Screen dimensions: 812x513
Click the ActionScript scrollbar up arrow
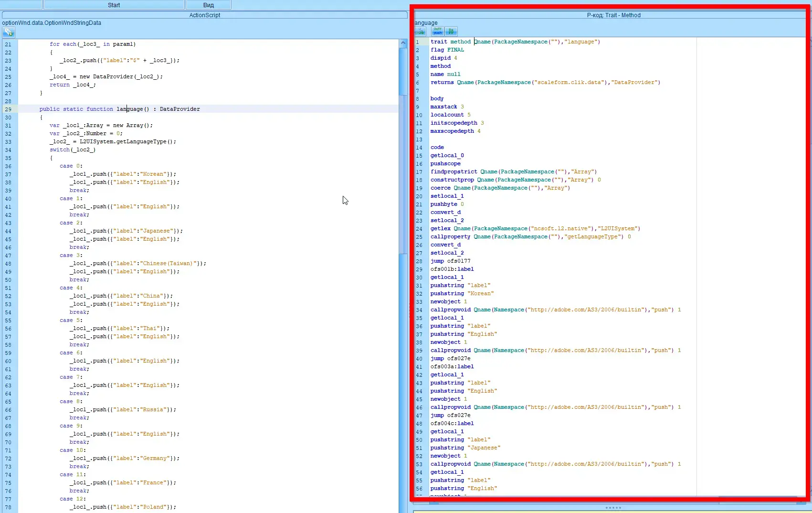click(403, 43)
